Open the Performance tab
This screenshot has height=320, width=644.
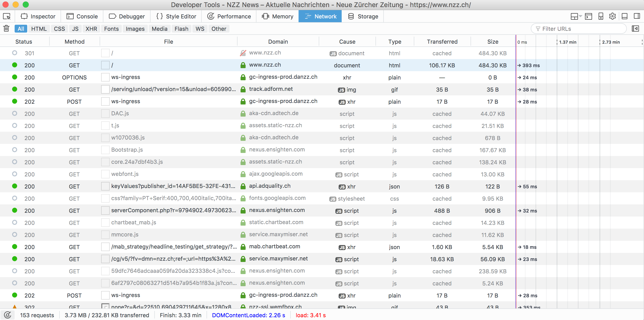229,16
